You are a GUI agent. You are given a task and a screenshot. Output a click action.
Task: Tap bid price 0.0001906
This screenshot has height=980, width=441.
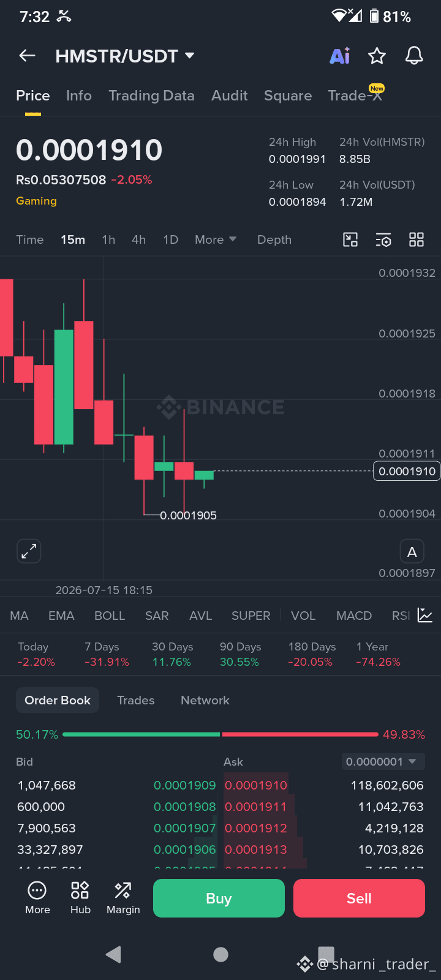[x=185, y=850]
